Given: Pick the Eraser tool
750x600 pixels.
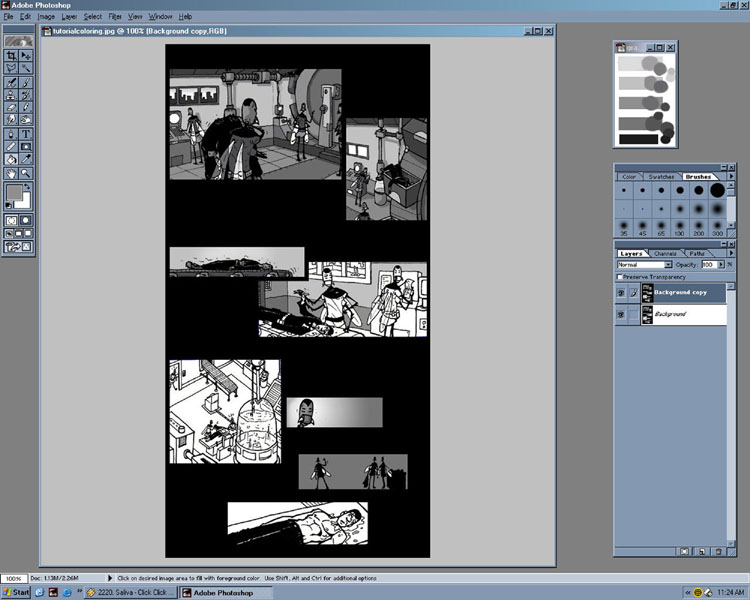Looking at the screenshot, I should tap(11, 107).
